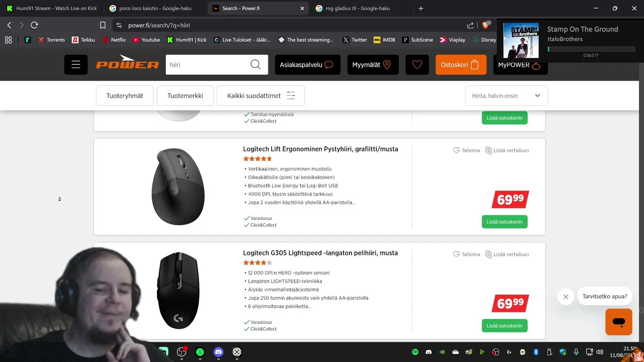Screen dimensions: 644x362
Task: Open the Tuoteryhmät filter
Action: (x=125, y=96)
